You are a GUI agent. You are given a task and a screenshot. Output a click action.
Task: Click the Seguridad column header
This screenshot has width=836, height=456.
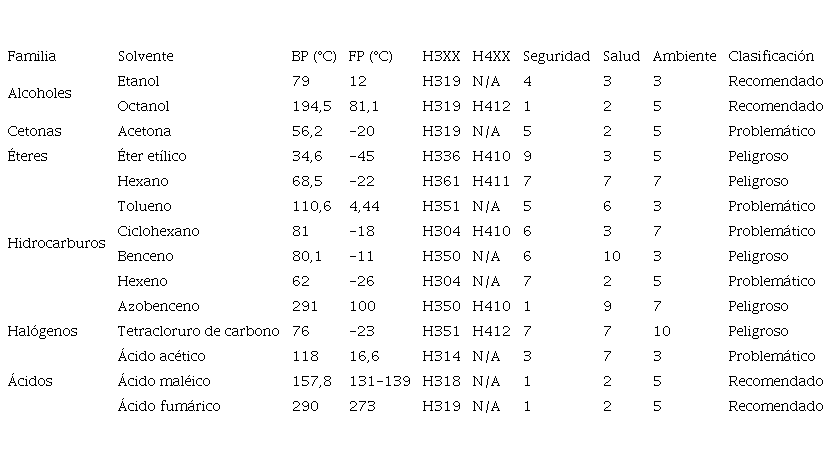click(556, 57)
